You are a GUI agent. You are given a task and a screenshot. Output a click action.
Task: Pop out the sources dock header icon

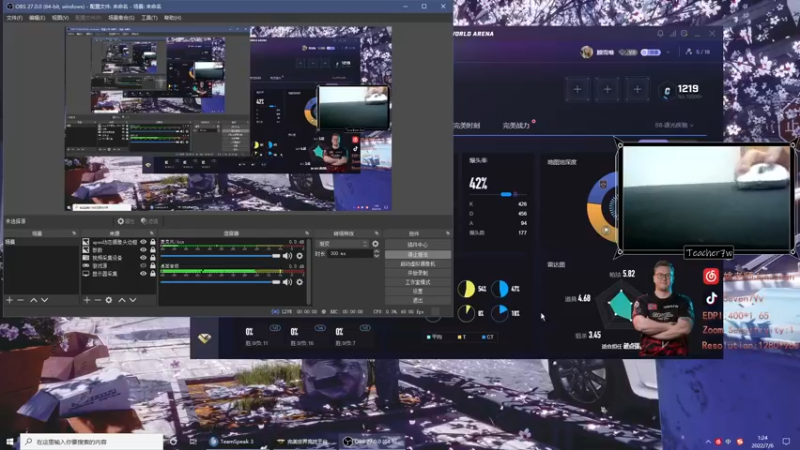click(152, 233)
